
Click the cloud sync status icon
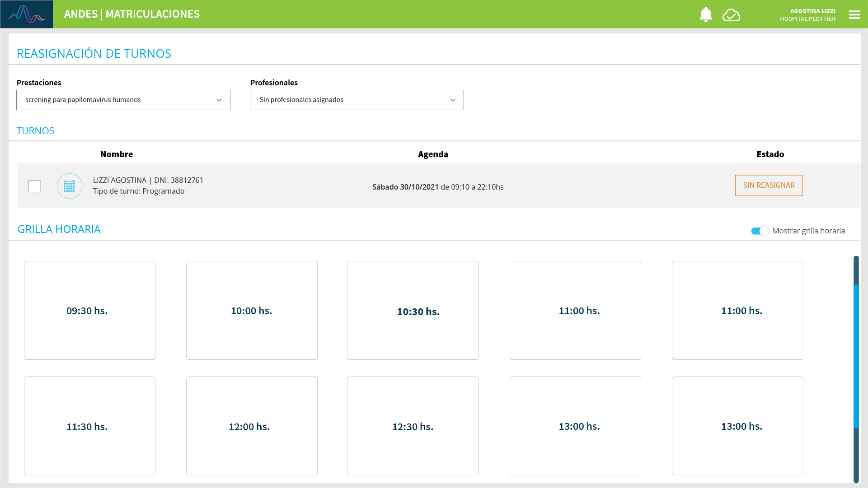click(x=731, y=15)
